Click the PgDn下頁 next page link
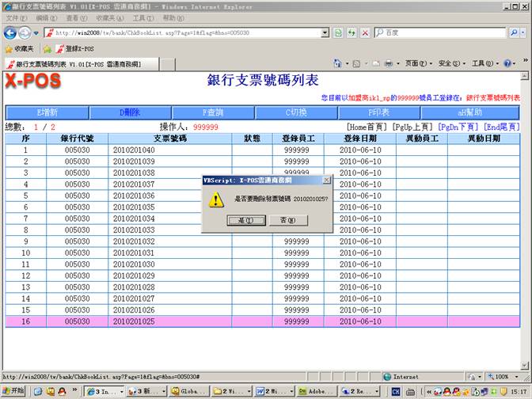This screenshot has width=532, height=399. (458, 127)
